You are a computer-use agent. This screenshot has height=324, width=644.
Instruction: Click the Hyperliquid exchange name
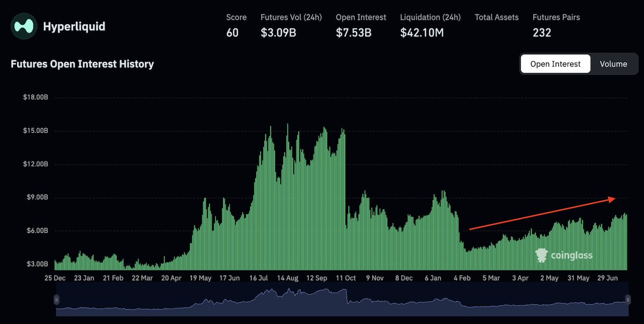(74, 27)
